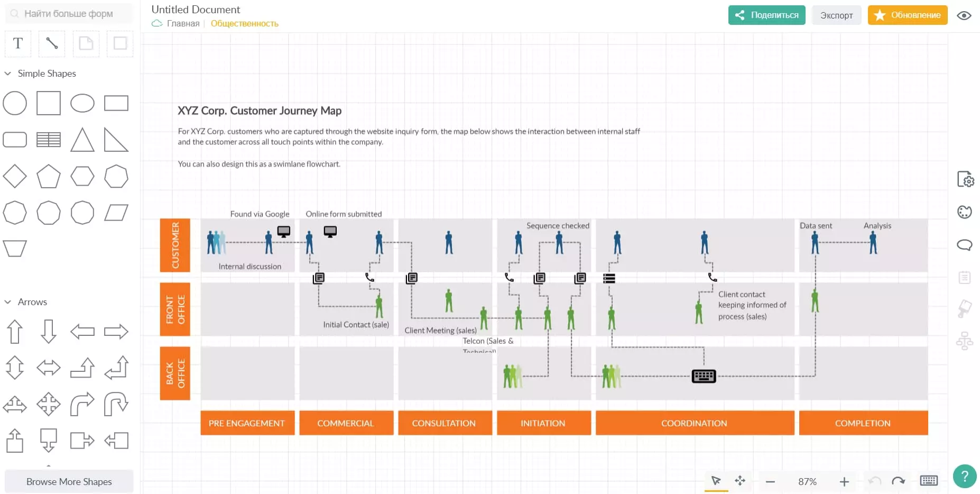Open the theme palette icon
Image resolution: width=980 pixels, height=494 pixels.
(964, 212)
